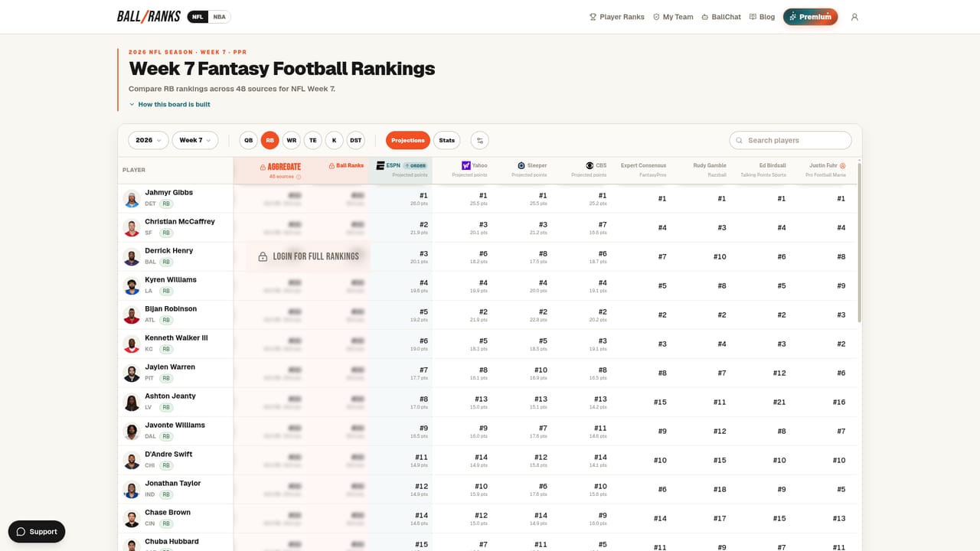The height and width of the screenshot is (551, 980).
Task: Click the Justin Fuhr column header
Action: (826, 170)
